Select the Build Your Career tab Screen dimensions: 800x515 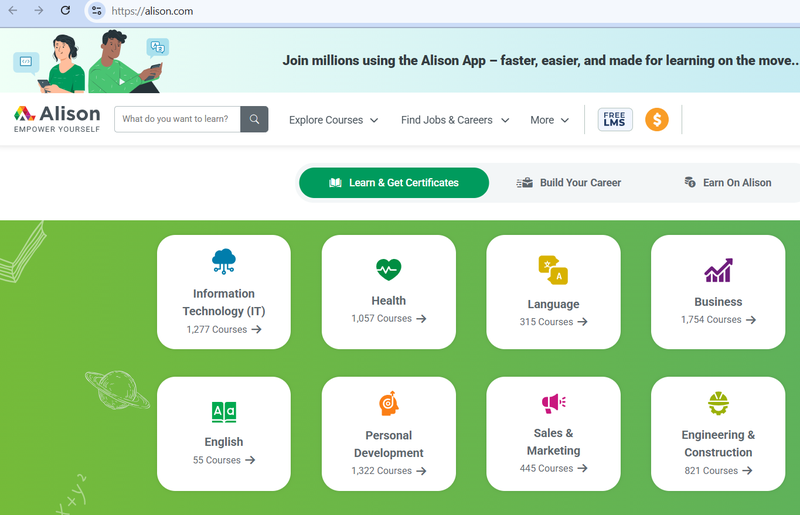pyautogui.click(x=569, y=183)
